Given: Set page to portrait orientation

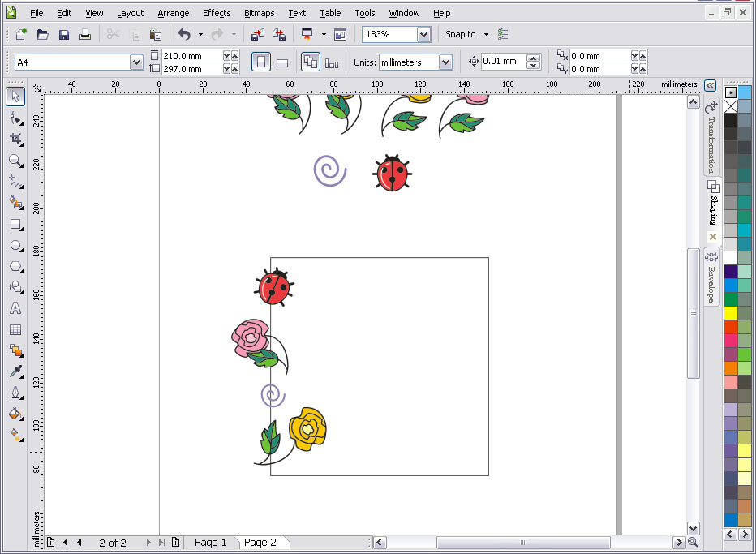Looking at the screenshot, I should (x=261, y=62).
